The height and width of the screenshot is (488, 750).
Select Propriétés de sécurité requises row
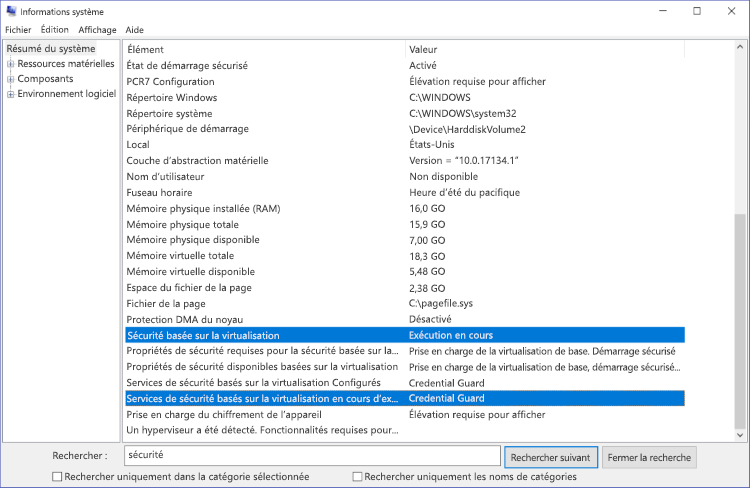[405, 351]
